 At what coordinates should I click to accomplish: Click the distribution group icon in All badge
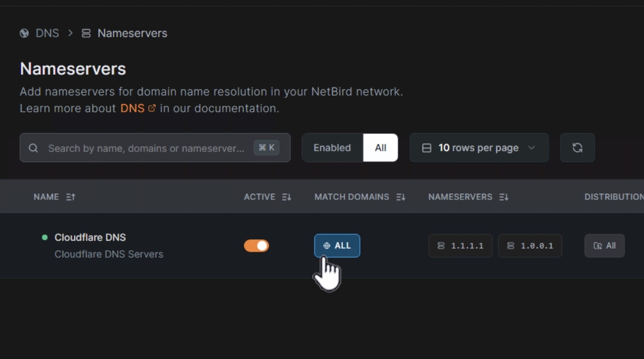tap(598, 246)
